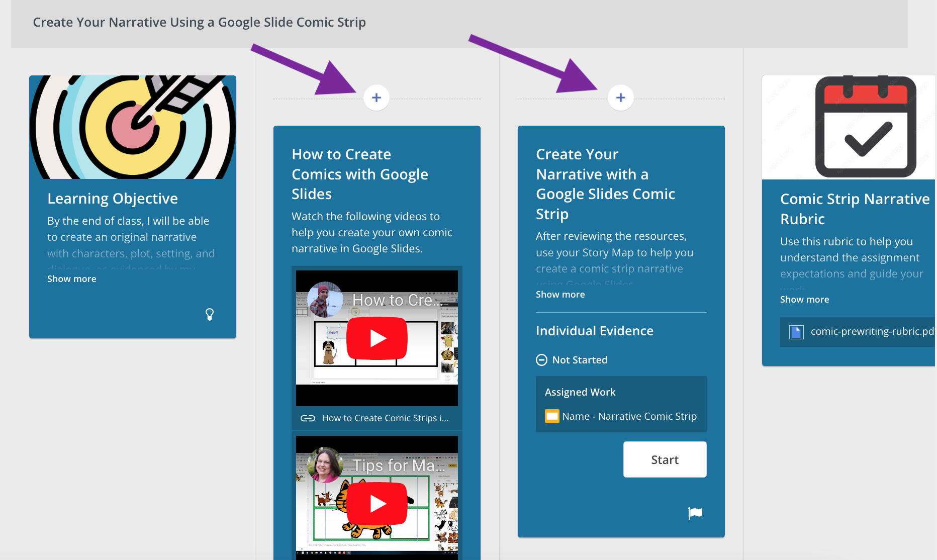Expand Show more on Learning Objective card
The image size is (937, 560).
[72, 279]
